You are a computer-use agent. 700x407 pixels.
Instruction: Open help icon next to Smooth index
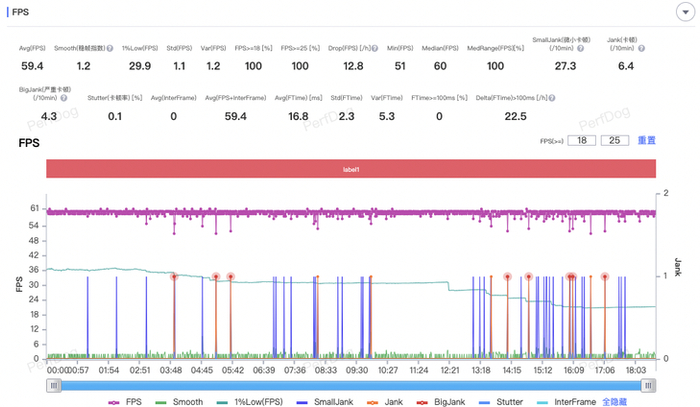(x=110, y=48)
